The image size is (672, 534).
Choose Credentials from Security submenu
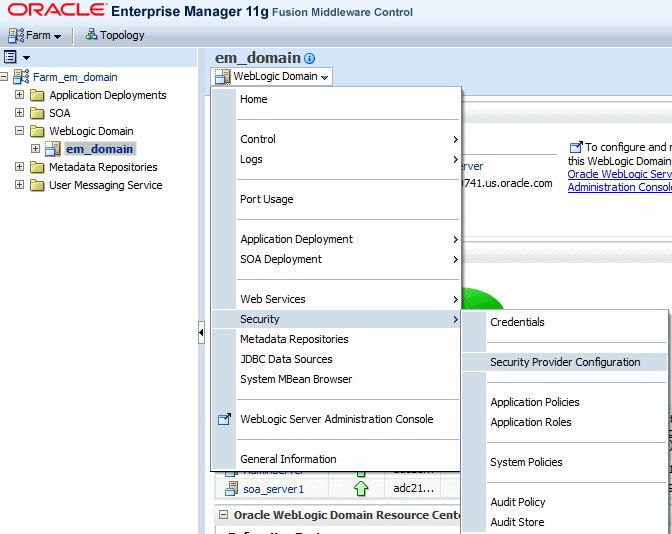[564, 322]
